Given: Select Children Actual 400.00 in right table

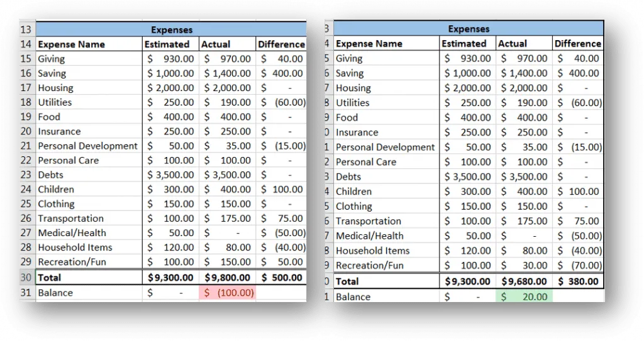Looking at the screenshot, I should [524, 191].
